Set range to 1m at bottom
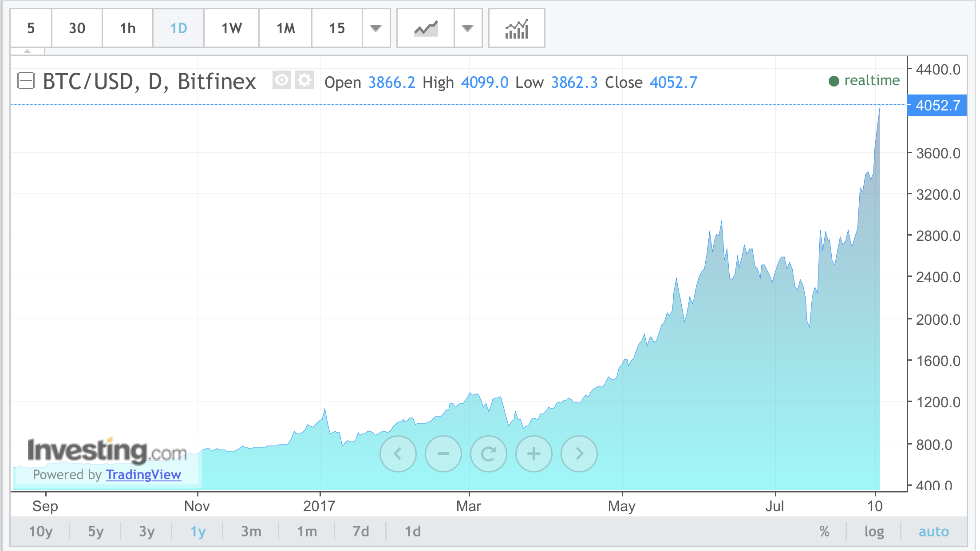 (307, 531)
